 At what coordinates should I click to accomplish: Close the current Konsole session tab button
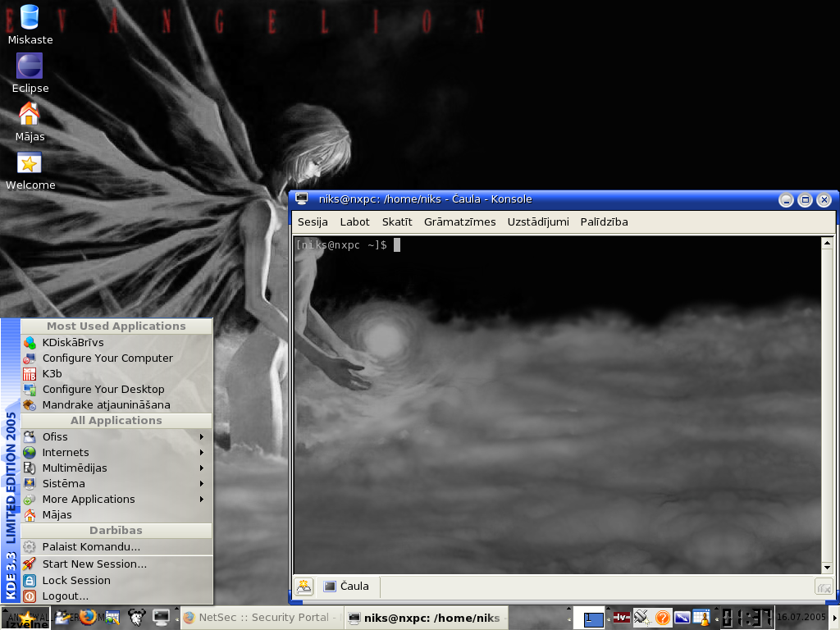click(x=824, y=587)
